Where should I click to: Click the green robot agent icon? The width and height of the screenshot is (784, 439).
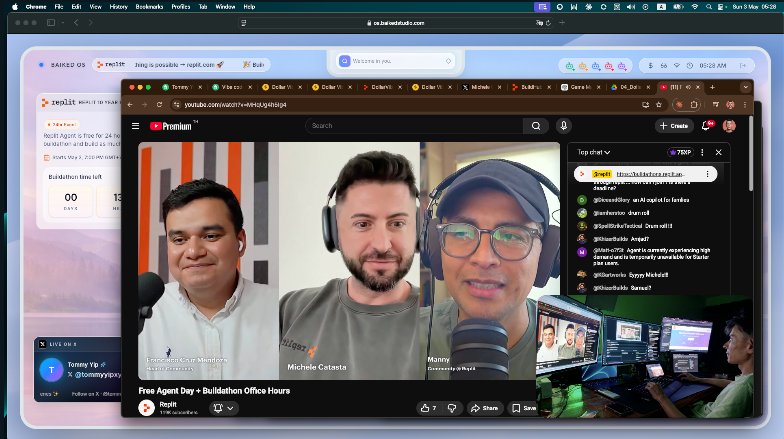(x=570, y=66)
